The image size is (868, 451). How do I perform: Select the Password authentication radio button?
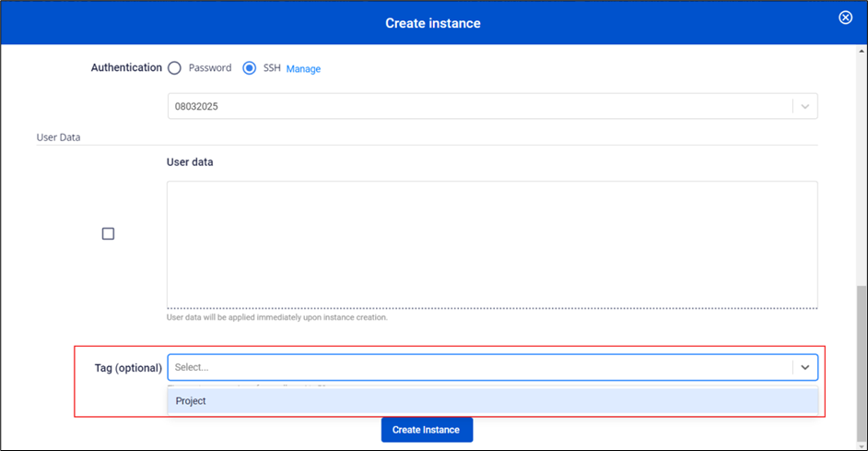tap(174, 68)
